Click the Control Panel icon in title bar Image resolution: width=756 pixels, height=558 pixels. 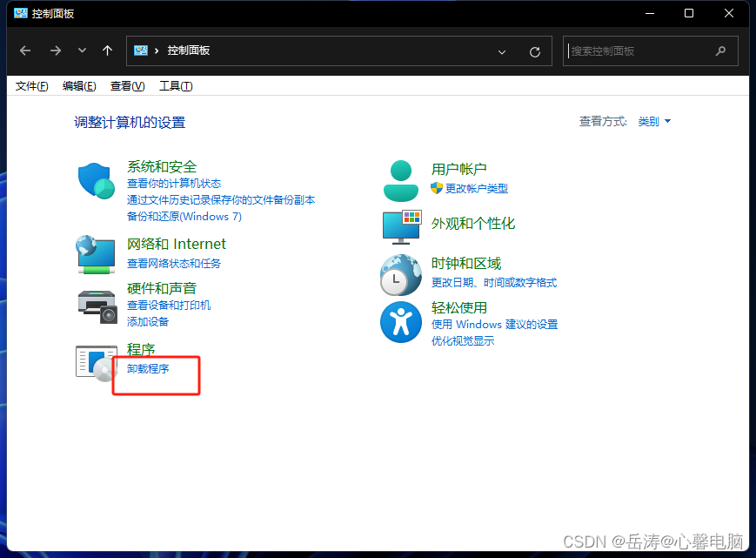[x=21, y=13]
